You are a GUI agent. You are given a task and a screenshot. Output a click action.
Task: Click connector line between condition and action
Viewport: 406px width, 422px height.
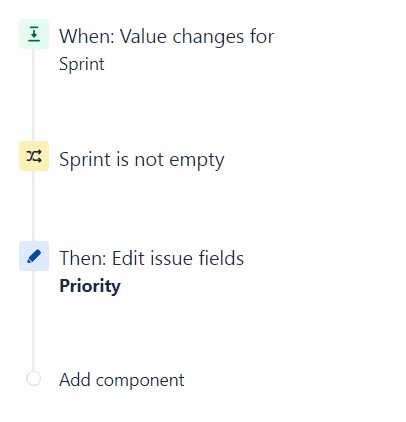click(x=33, y=206)
